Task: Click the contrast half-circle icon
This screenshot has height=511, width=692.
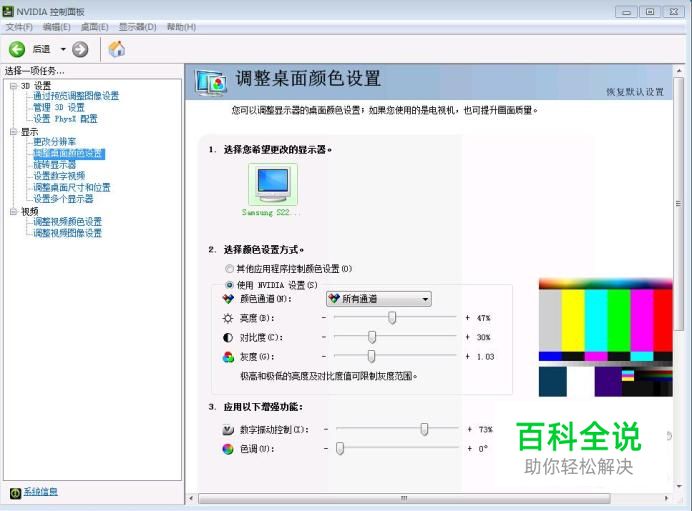Action: click(x=228, y=338)
